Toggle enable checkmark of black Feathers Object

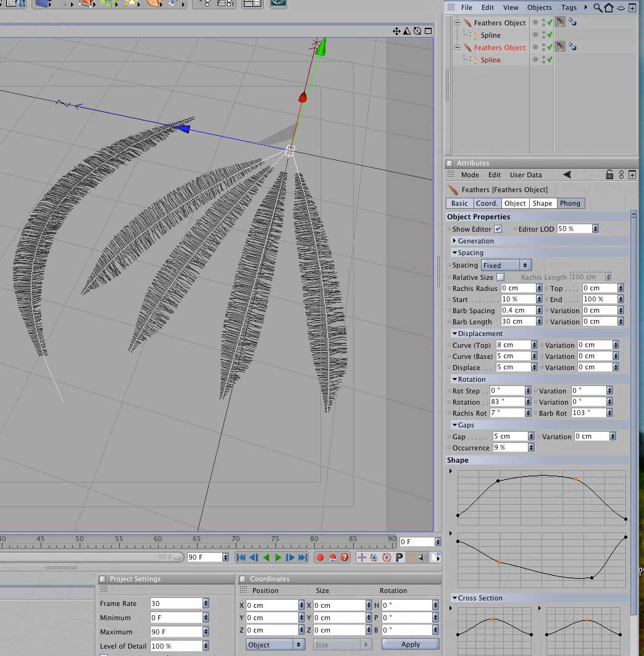(549, 23)
